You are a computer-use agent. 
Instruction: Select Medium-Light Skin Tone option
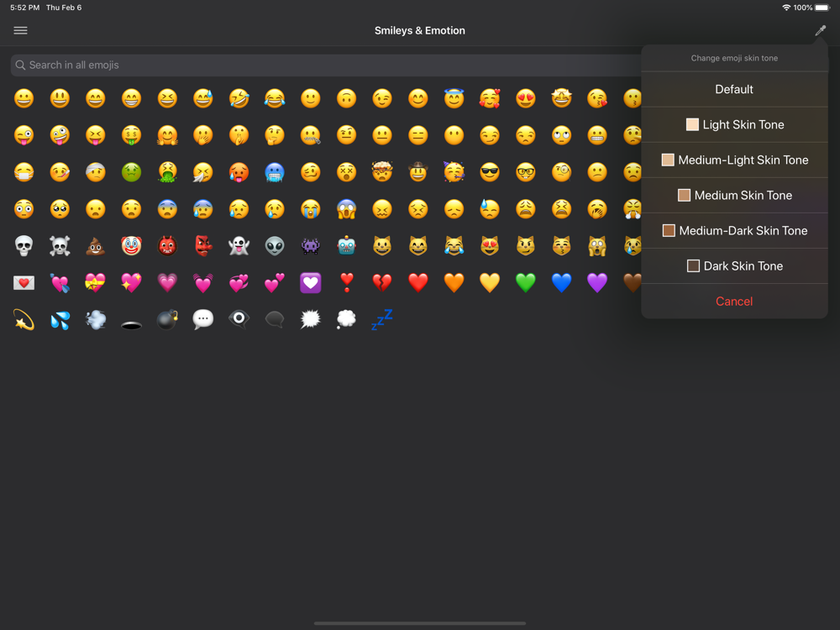pos(734,160)
